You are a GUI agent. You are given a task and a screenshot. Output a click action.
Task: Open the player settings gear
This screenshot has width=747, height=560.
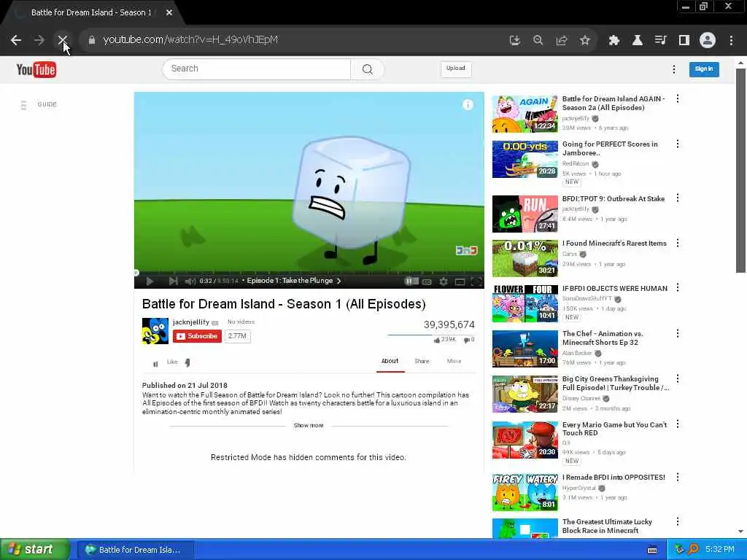444,282
